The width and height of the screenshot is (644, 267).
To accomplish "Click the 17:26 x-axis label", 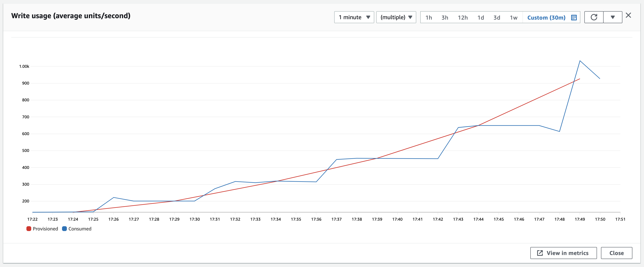I will click(113, 219).
